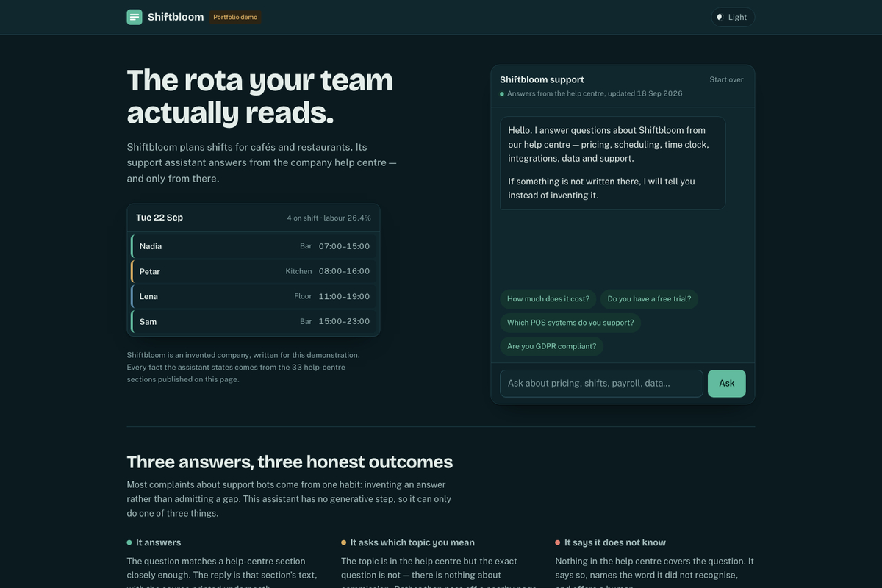
Task: Choose 'How much does it cost?' suggestion
Action: click(x=548, y=299)
